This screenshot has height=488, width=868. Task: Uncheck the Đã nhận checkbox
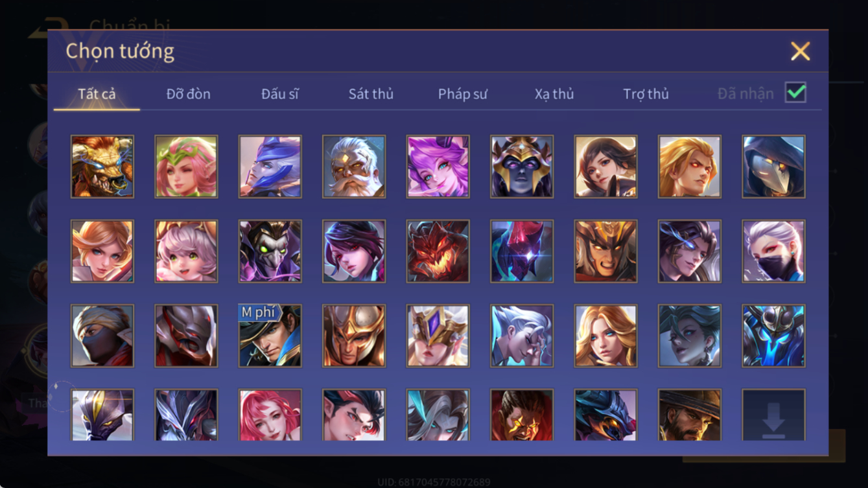[795, 93]
